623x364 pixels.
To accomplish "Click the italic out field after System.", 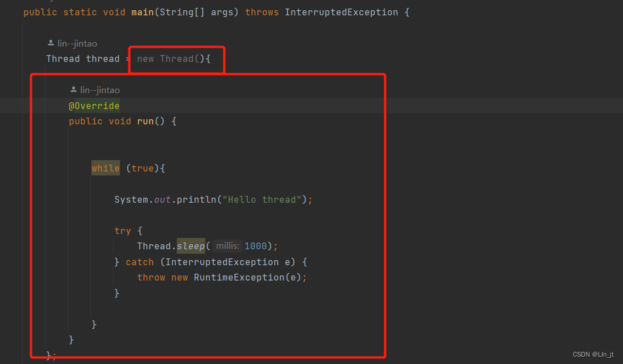I will (163, 199).
